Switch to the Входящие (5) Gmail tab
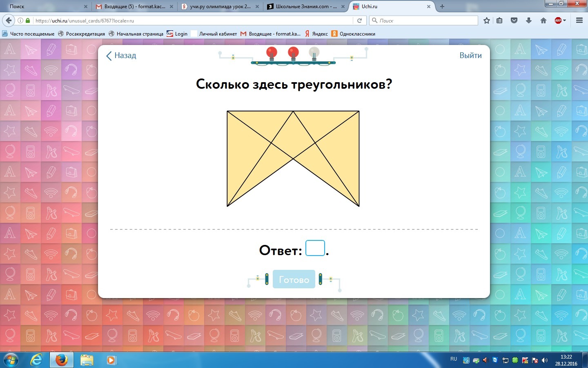588x368 pixels. coord(134,7)
